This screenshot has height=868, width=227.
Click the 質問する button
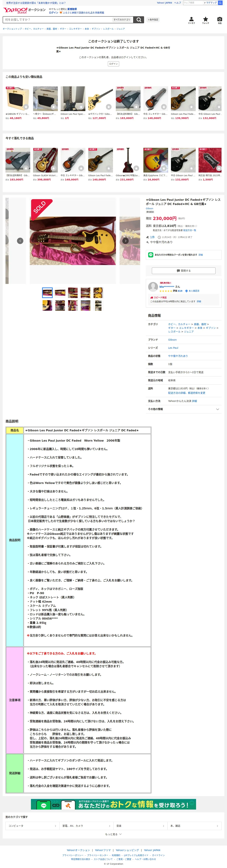pyautogui.click(x=184, y=270)
